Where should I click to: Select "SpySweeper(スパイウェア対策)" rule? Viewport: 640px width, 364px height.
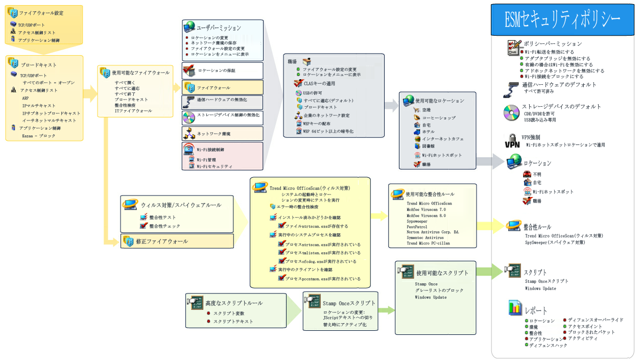coord(555,242)
